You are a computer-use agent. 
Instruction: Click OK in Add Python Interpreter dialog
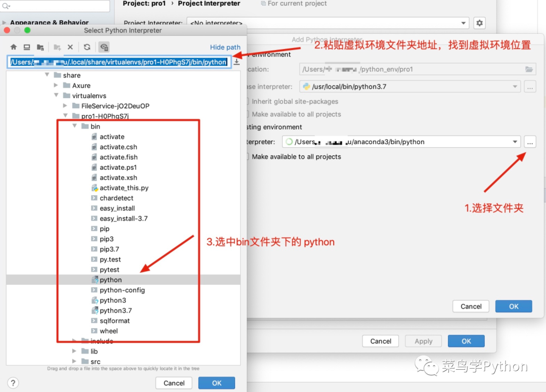(514, 307)
